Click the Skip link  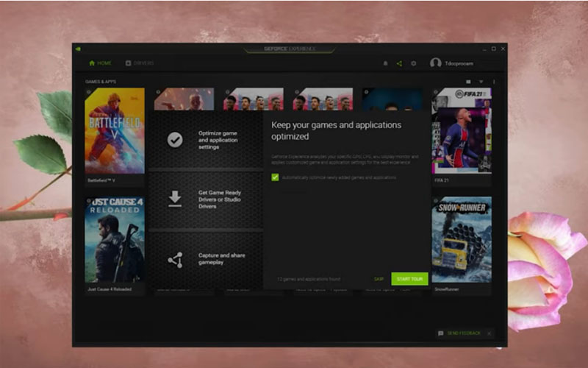[379, 279]
